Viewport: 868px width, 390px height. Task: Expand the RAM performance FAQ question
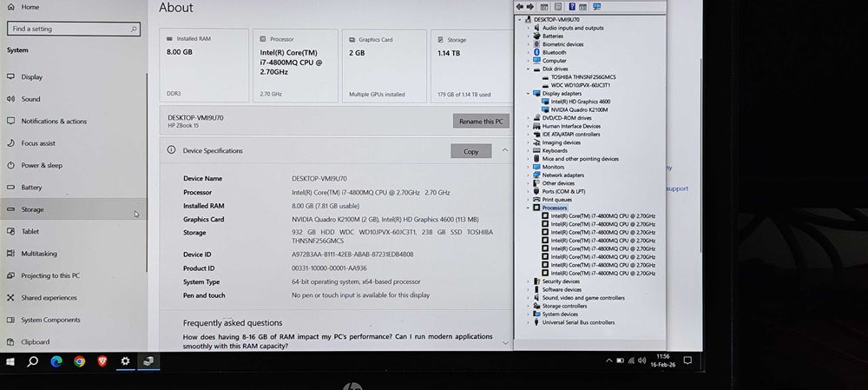pos(505,343)
